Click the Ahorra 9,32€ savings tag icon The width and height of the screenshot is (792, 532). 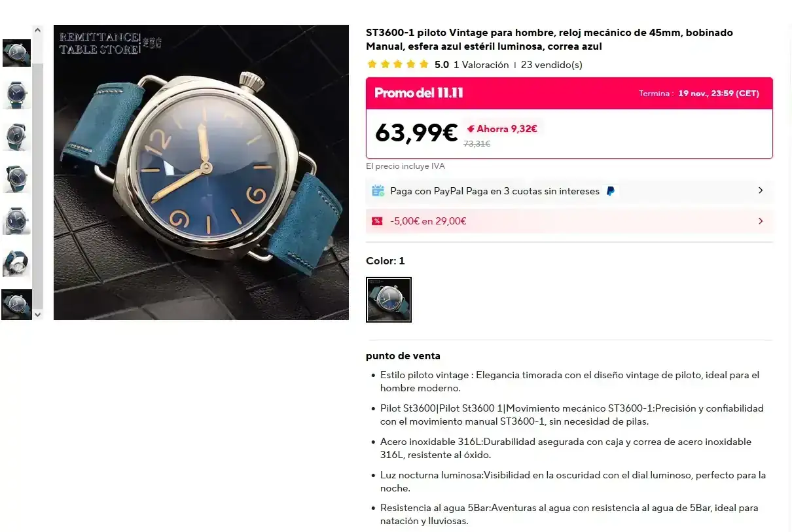point(471,129)
